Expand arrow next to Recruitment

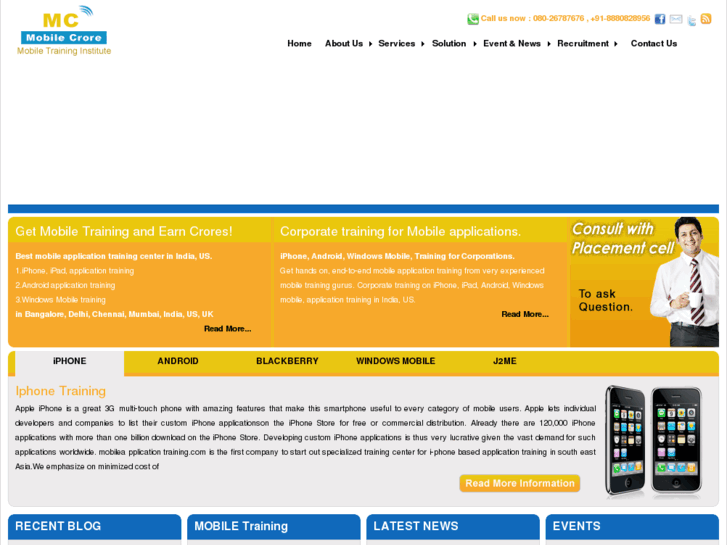click(616, 44)
